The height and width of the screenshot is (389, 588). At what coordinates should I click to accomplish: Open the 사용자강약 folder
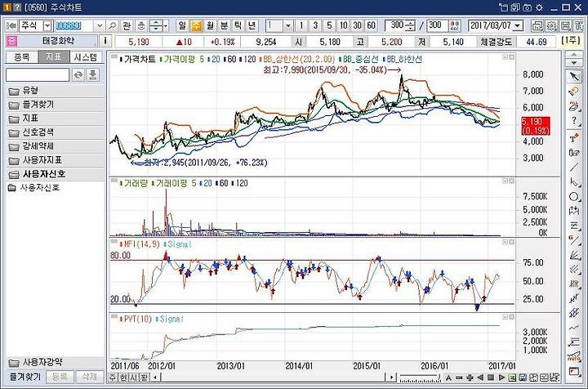click(x=55, y=363)
